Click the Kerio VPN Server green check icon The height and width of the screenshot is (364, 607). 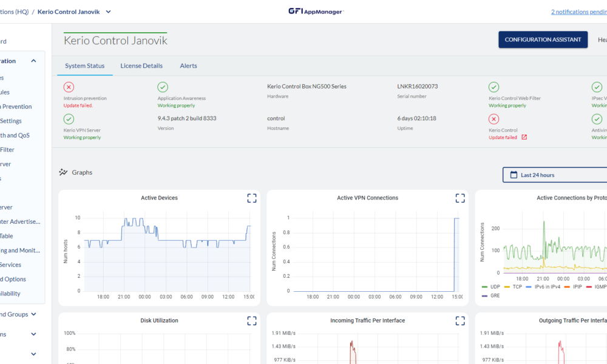coord(69,120)
